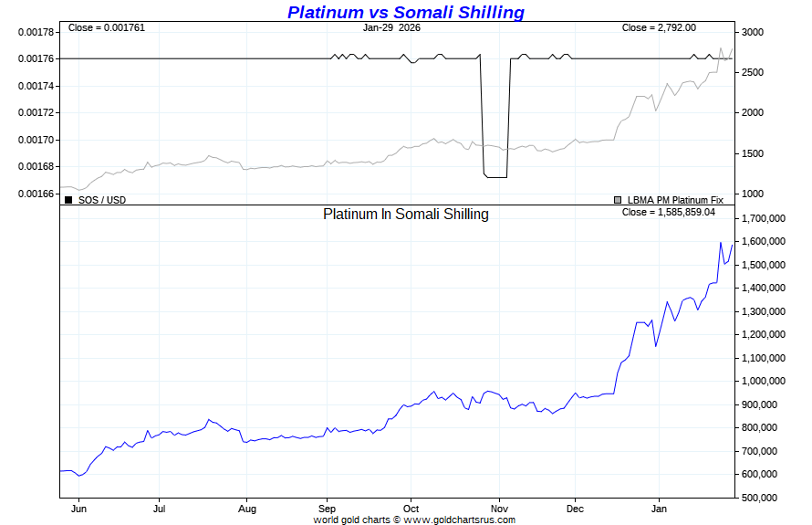Click the 'Dec' x-axis label
Screen dimensions: 812x525
tap(575, 509)
